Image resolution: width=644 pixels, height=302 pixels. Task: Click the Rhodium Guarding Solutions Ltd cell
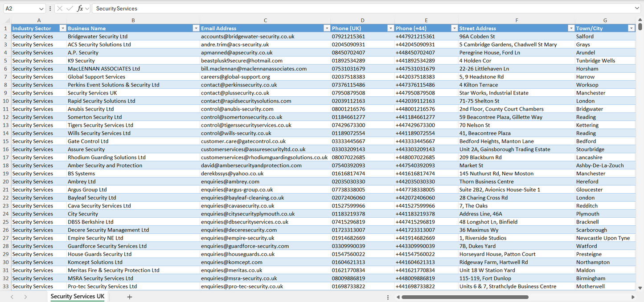tap(133, 157)
